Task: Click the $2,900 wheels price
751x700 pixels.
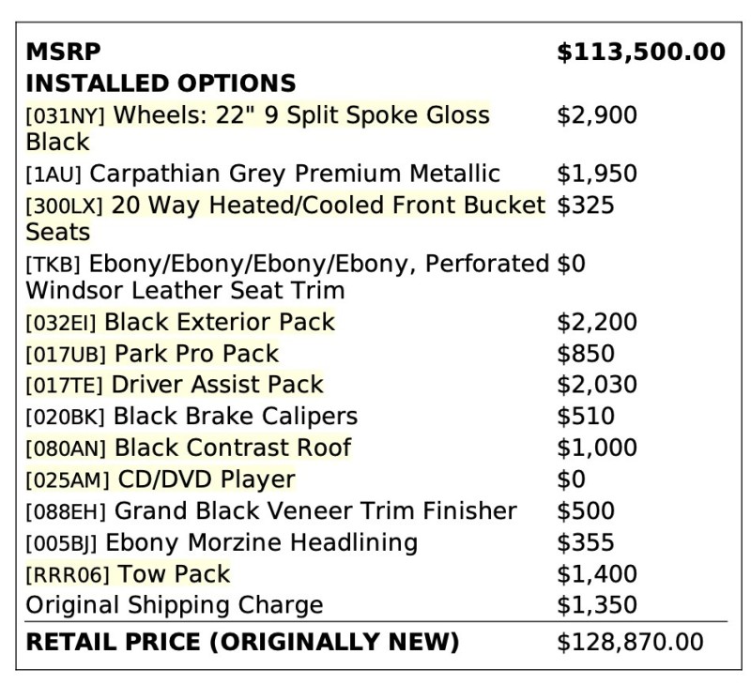Action: pyautogui.click(x=597, y=116)
